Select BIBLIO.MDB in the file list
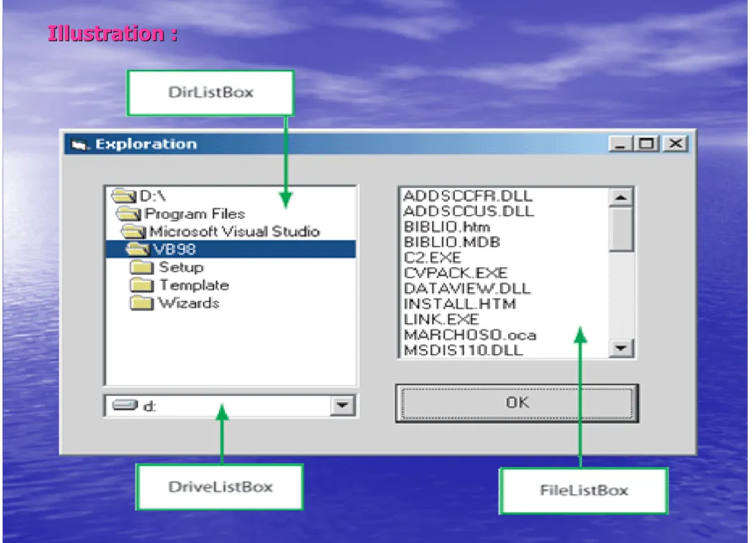 point(452,242)
